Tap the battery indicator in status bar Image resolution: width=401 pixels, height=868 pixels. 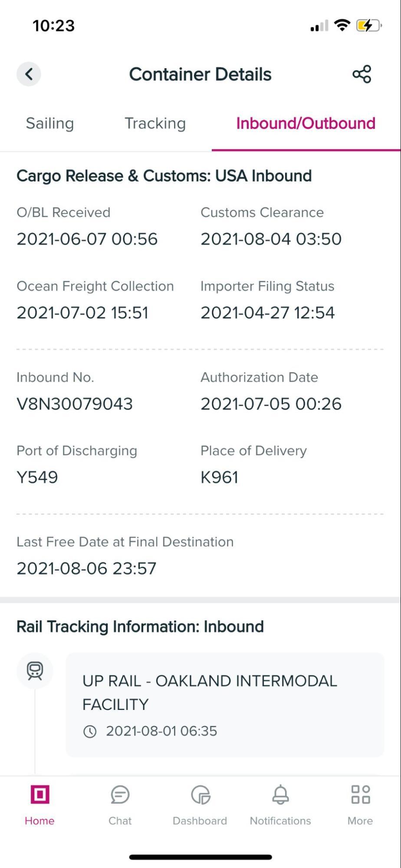coord(368,26)
